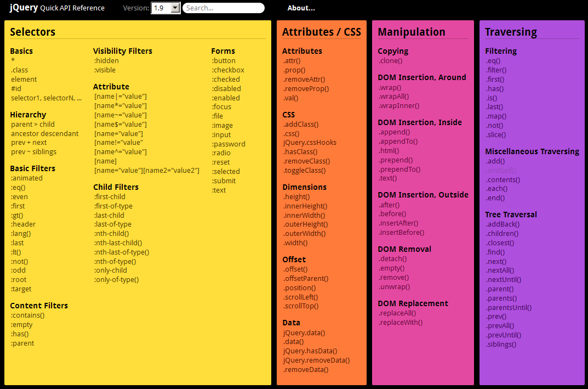Open the :submit form selector

pos(224,181)
